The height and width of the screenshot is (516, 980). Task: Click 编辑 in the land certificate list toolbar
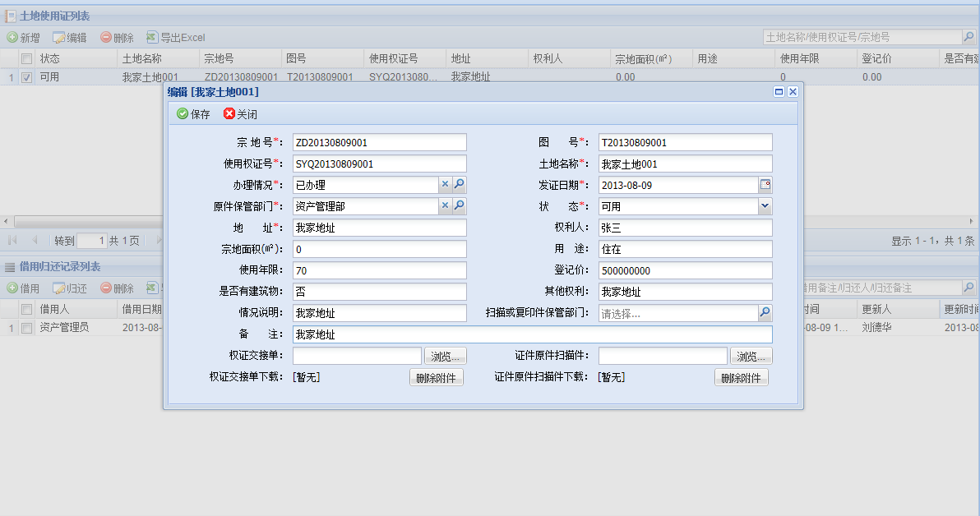point(70,38)
